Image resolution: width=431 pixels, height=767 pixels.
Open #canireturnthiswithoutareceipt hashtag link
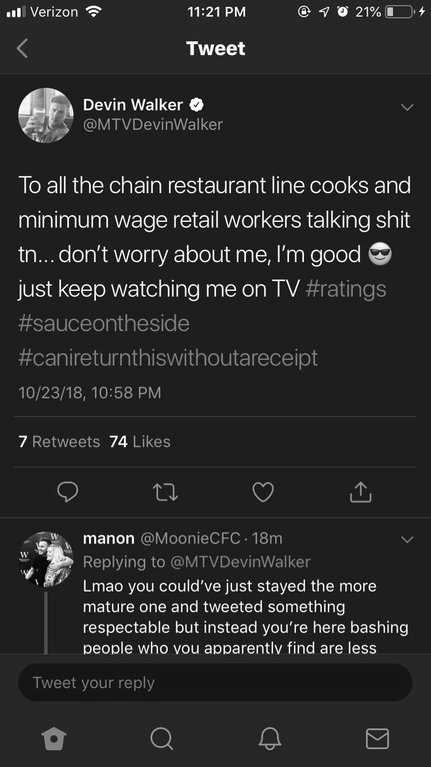[168, 358]
